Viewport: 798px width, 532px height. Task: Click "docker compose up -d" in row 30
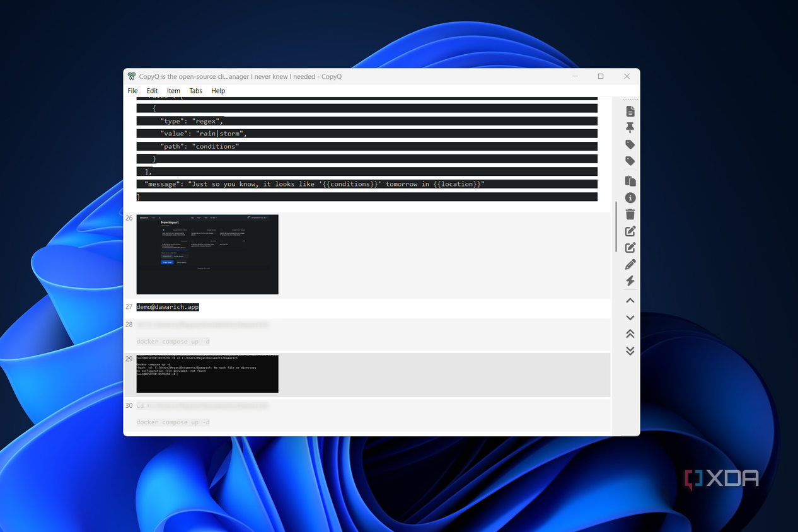(173, 422)
